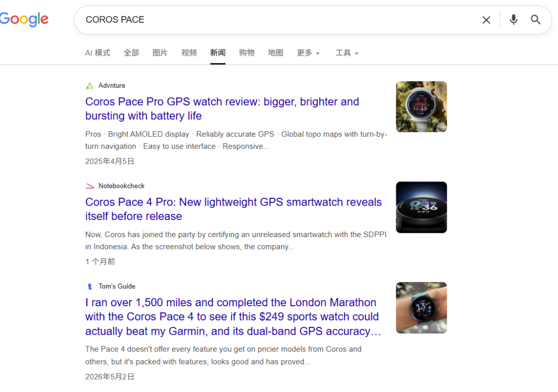Open the 地图 results tab
Viewport: 558px width, 392px height.
point(275,53)
